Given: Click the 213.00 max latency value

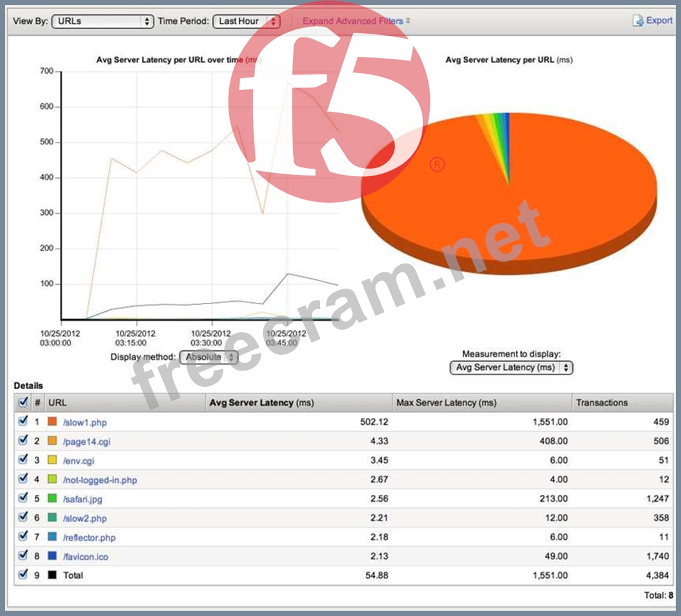Looking at the screenshot, I should click(x=554, y=499).
